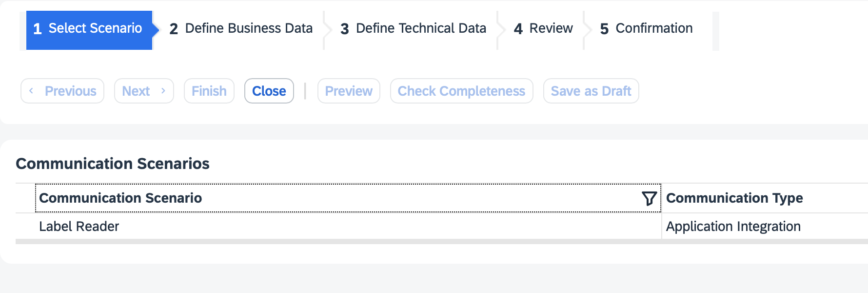Click the Previous button

pyautogui.click(x=62, y=91)
